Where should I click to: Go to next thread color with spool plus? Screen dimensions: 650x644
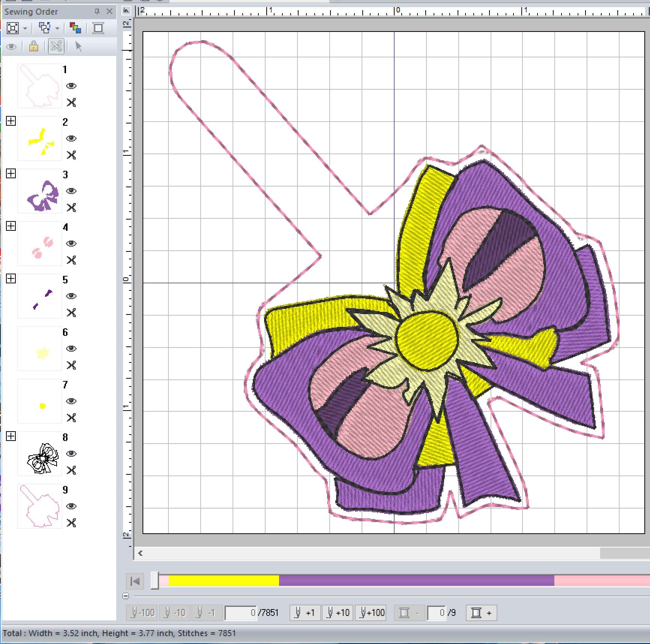pos(481,613)
